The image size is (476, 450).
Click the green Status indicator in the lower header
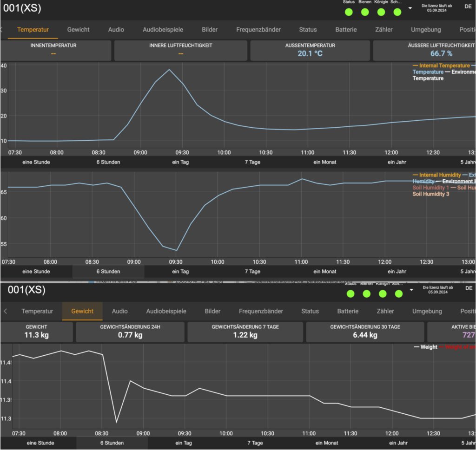point(350,293)
